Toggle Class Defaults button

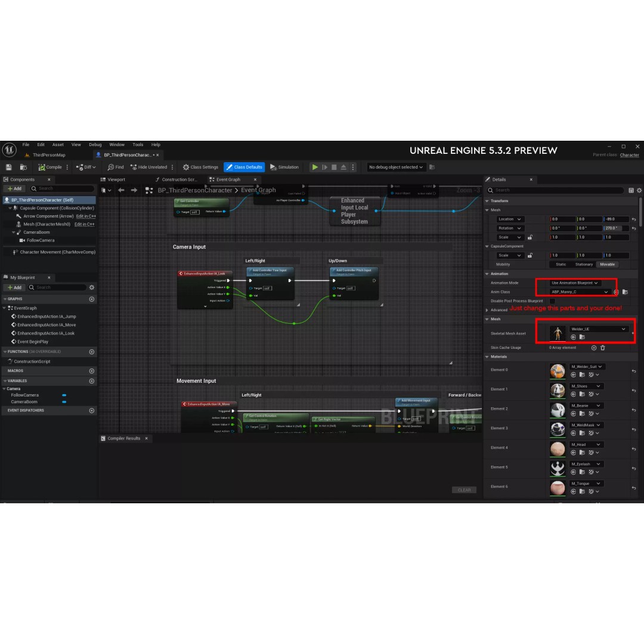(244, 167)
